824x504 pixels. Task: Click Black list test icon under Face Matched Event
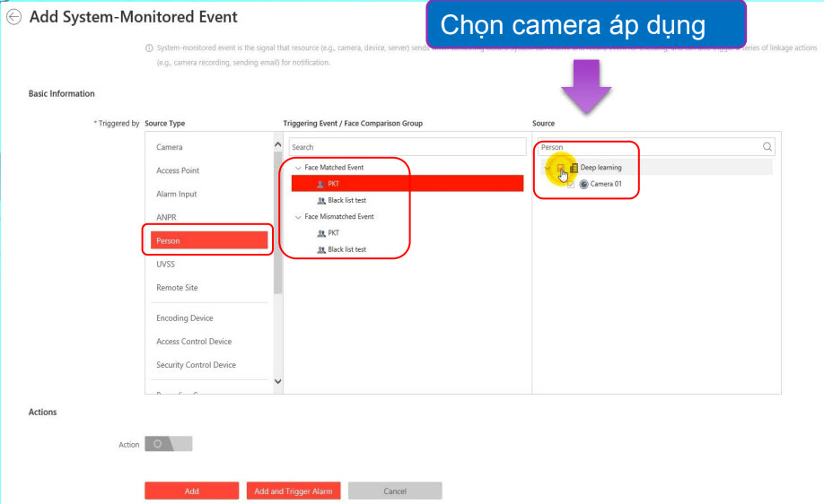pyautogui.click(x=320, y=201)
